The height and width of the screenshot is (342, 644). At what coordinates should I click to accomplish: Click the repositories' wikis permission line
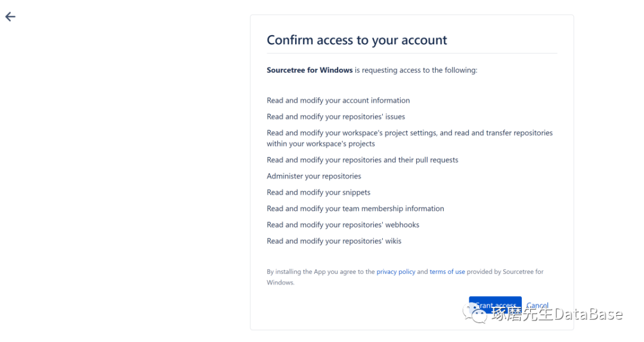(x=334, y=241)
